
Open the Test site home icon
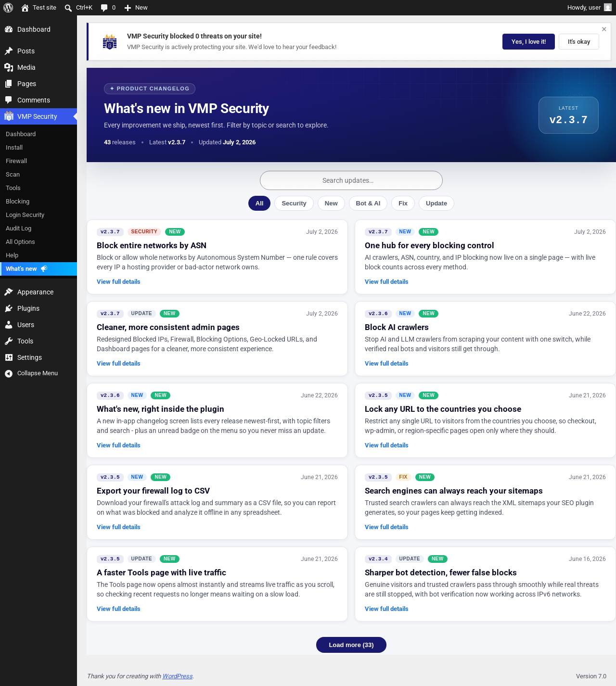pos(25,8)
